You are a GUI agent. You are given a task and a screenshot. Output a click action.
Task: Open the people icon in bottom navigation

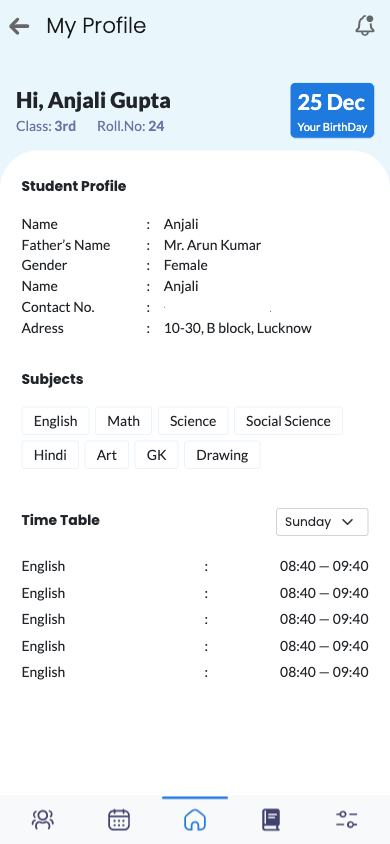(42, 820)
